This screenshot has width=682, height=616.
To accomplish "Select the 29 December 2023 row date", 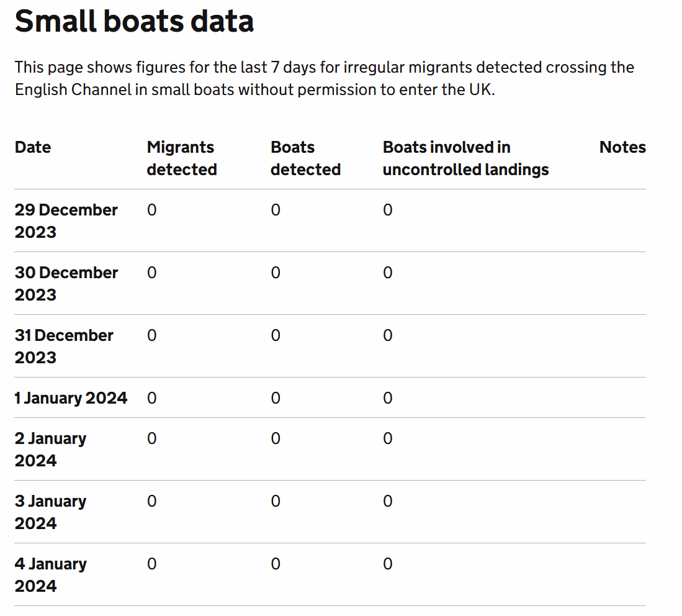I will (x=66, y=220).
